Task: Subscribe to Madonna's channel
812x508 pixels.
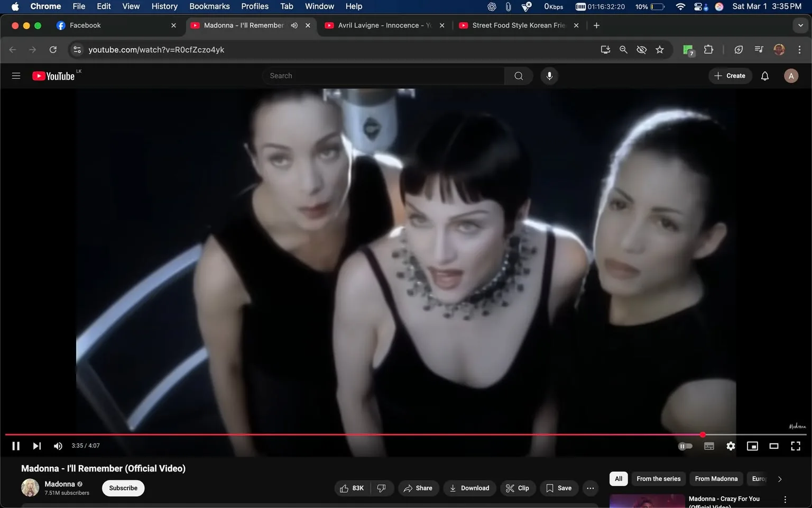Action: 123,488
